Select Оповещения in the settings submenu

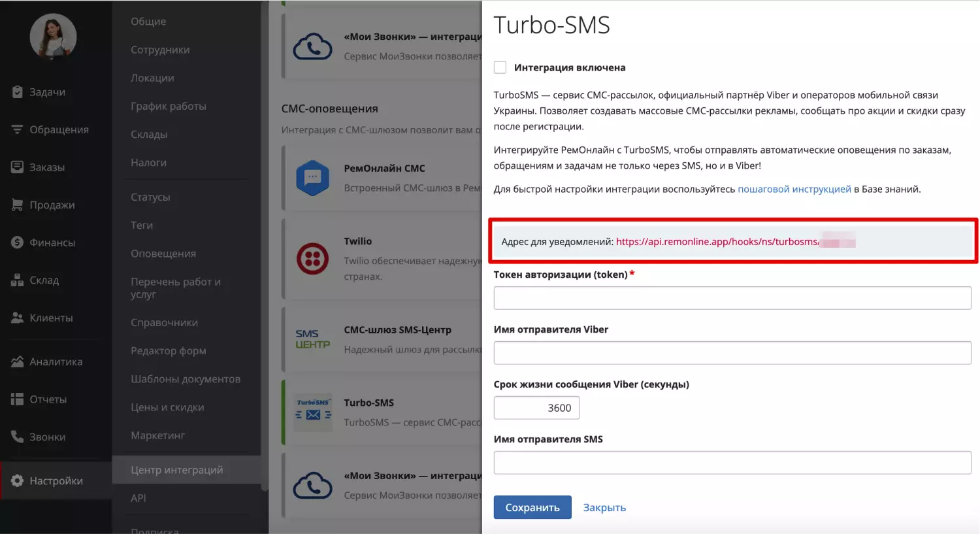[163, 254]
